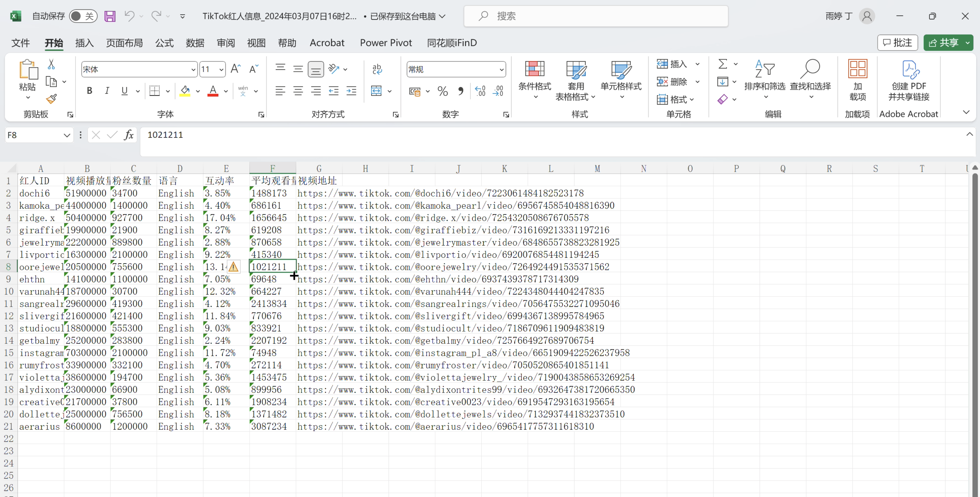Screen dimensions: 980x497
Task: Click the 搜索 search box
Action: tap(596, 16)
